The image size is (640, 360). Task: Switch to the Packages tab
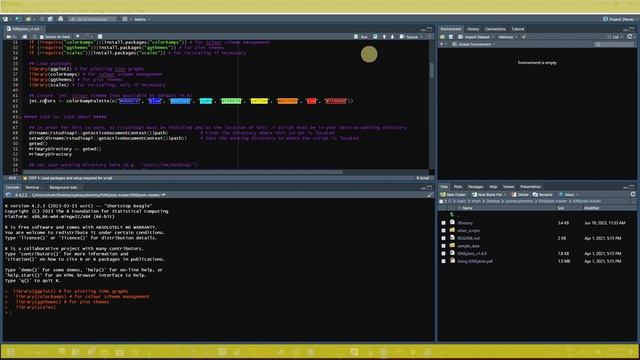476,187
